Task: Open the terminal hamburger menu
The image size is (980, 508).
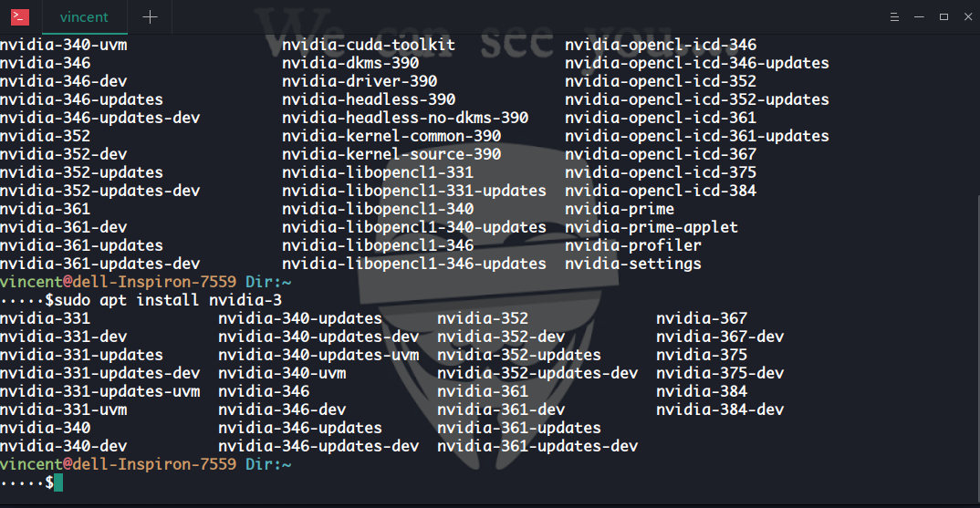Action: point(894,16)
